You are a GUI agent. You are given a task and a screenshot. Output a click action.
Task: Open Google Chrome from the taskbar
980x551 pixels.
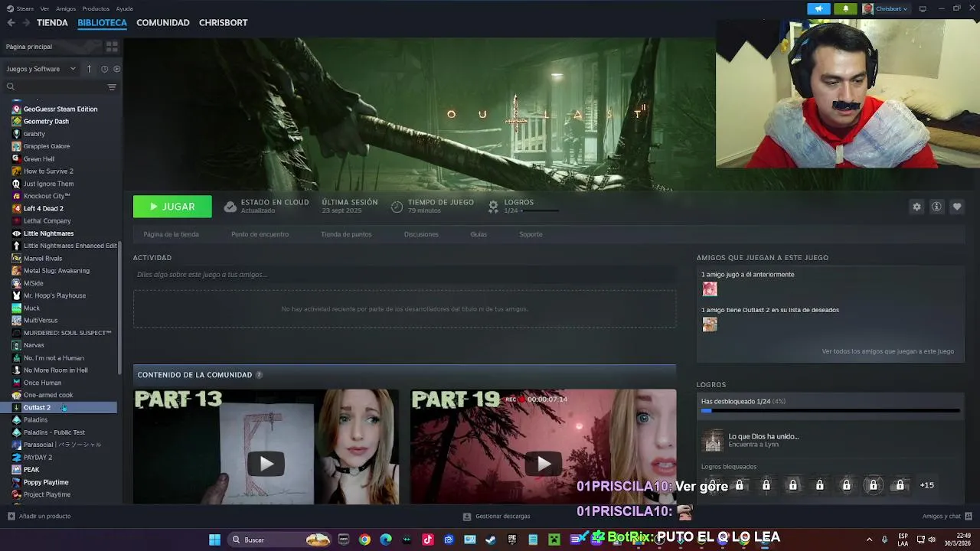click(x=364, y=540)
